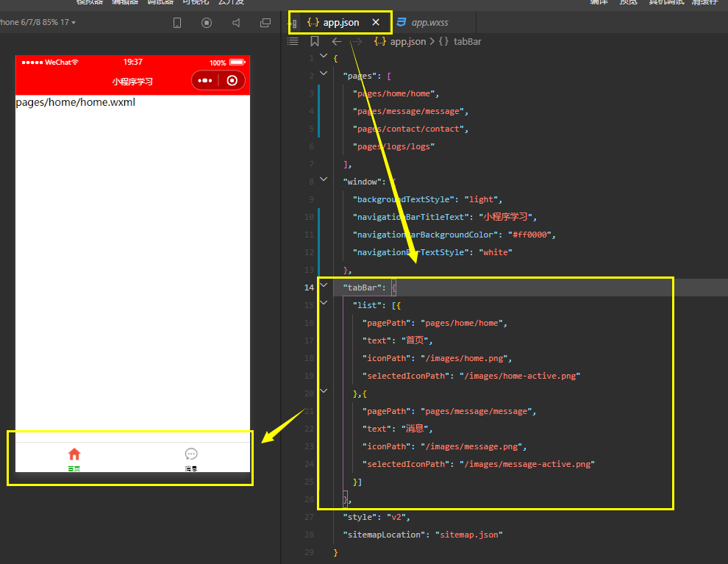The height and width of the screenshot is (564, 728).
Task: Click the "pages/message/message" string on line 4
Action: [408, 112]
